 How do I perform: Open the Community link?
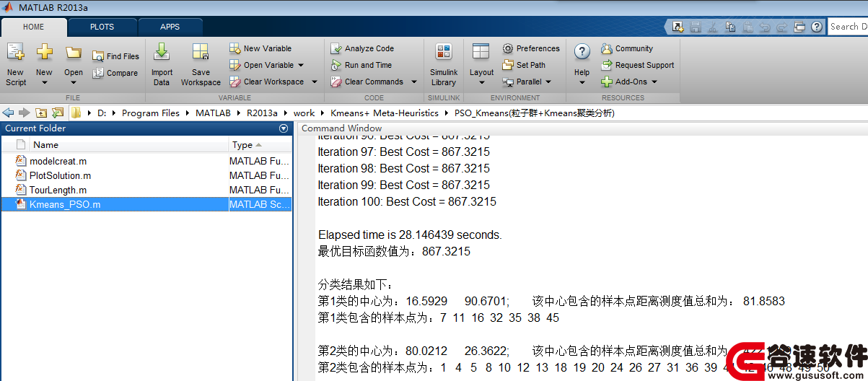coord(627,48)
